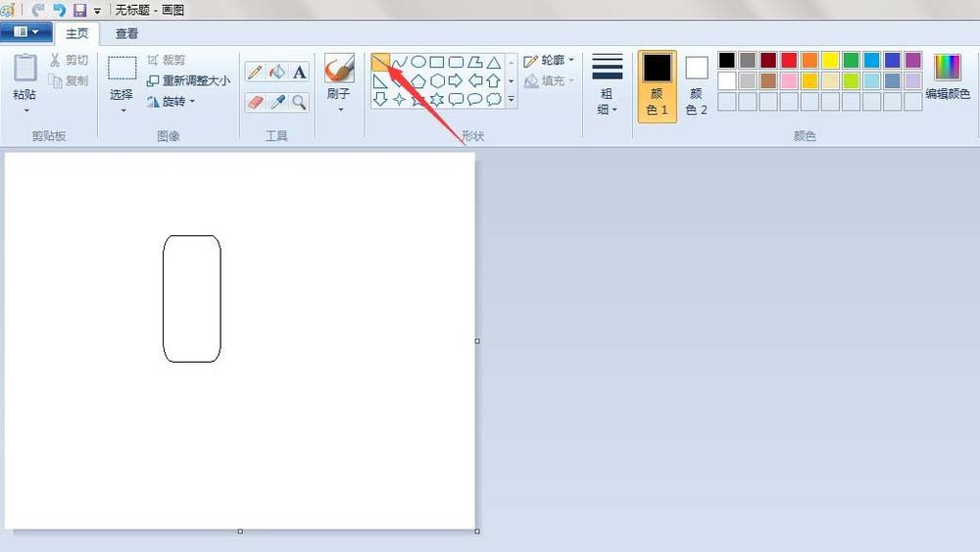980x552 pixels.
Task: Open the 轮廓 outline dropdown
Action: (549, 60)
